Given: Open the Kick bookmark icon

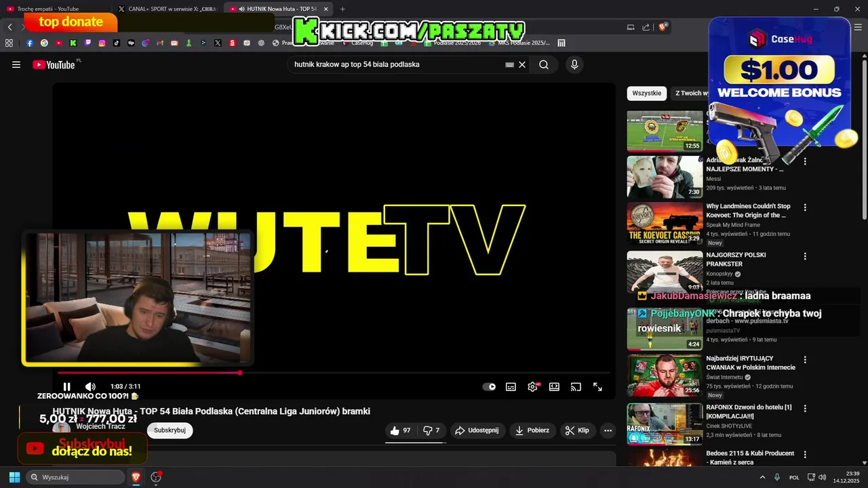Looking at the screenshot, I should 73,43.
